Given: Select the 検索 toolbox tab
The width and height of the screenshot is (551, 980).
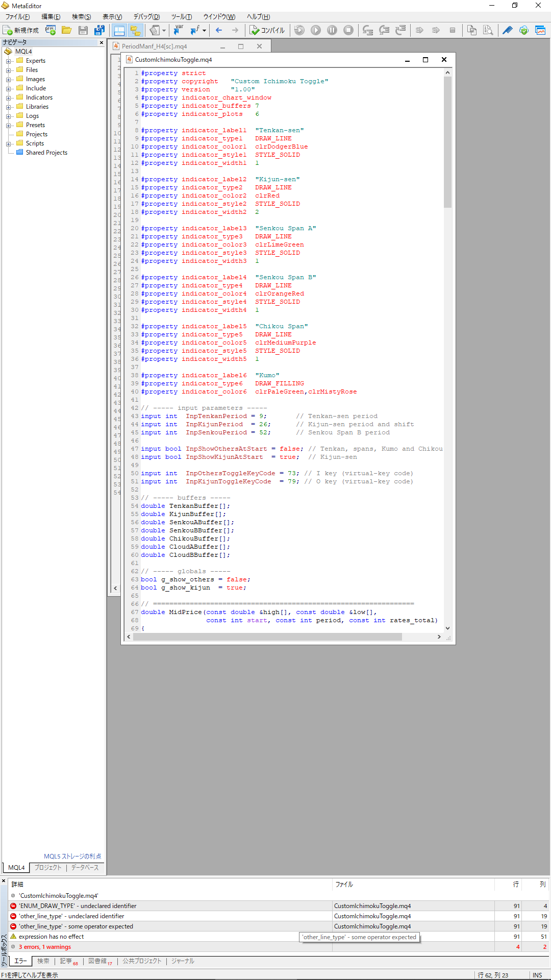Looking at the screenshot, I should click(x=43, y=961).
